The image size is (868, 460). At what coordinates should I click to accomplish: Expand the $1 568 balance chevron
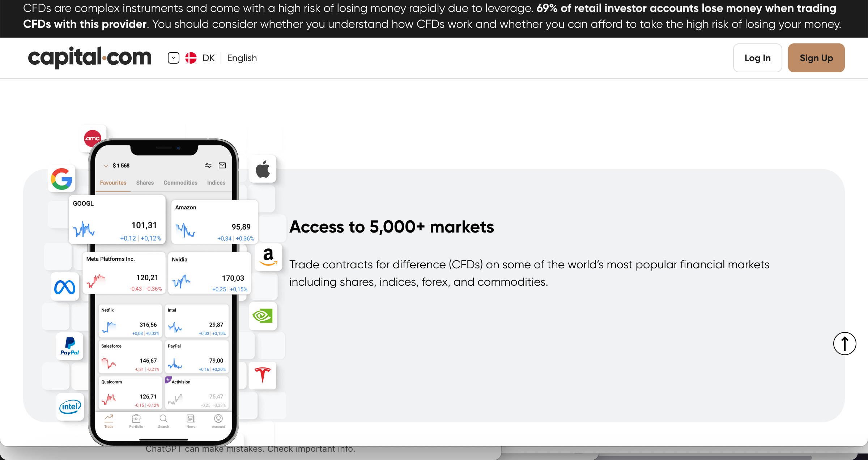106,166
